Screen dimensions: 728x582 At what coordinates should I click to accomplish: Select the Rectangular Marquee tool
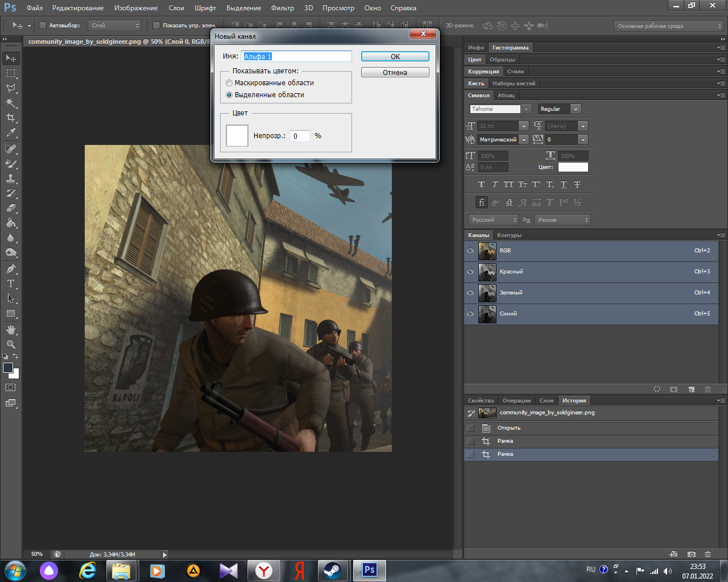(x=11, y=73)
